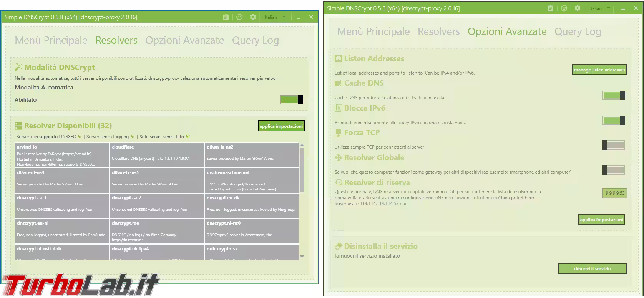Click clipboard icon in right window title bar
The image size is (644, 298).
(x=551, y=8)
